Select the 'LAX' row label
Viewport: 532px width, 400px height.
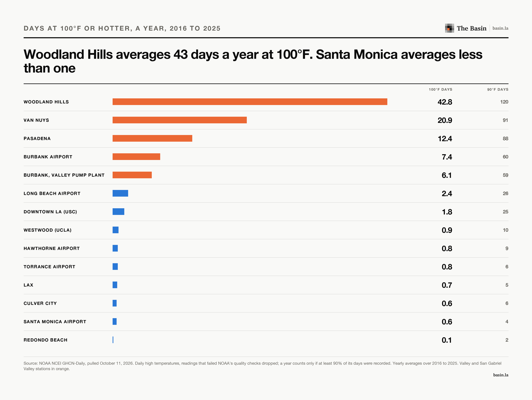28,285
